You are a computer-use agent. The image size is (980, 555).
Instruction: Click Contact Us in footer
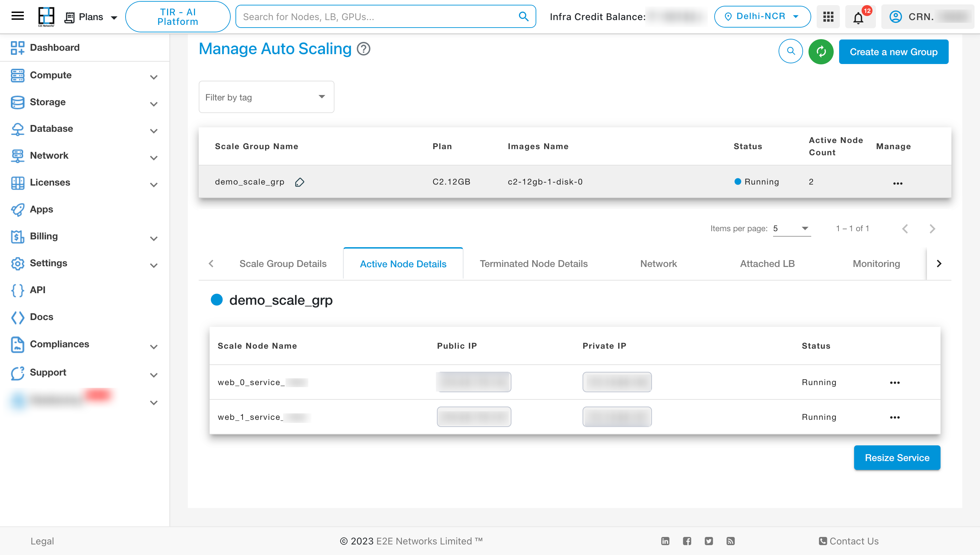pyautogui.click(x=849, y=541)
